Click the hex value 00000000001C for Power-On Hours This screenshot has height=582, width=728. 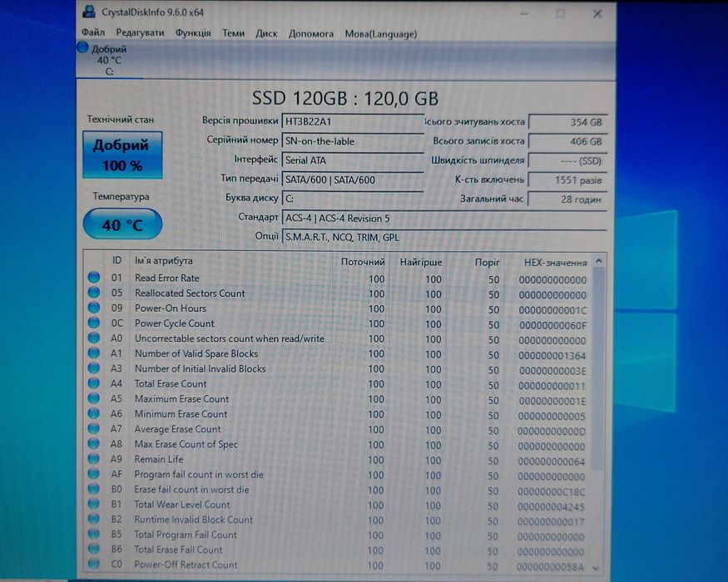[x=552, y=310]
